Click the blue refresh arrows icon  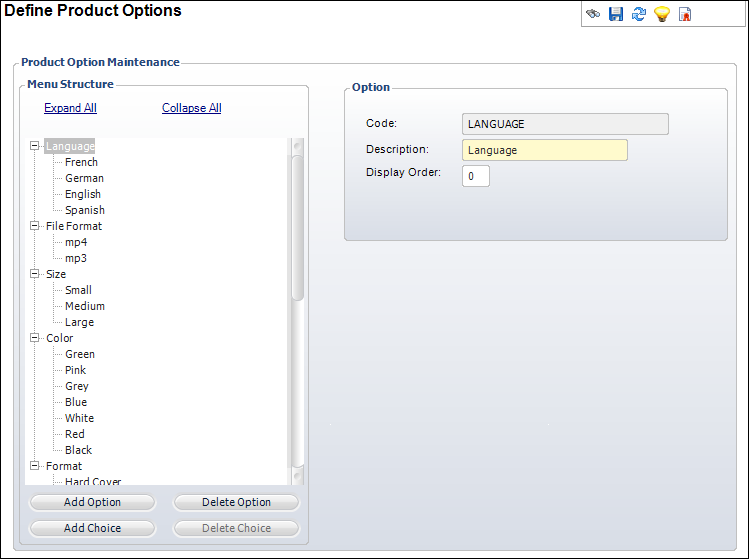639,14
